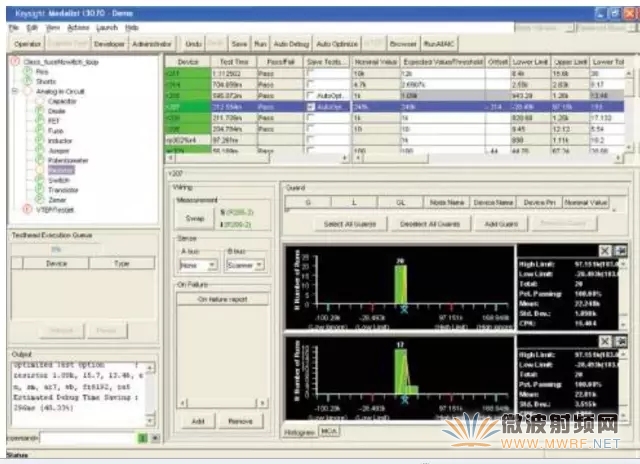Image resolution: width=640 pixels, height=464 pixels.
Task: Close the upper histogram with its X icon
Action: (605, 251)
